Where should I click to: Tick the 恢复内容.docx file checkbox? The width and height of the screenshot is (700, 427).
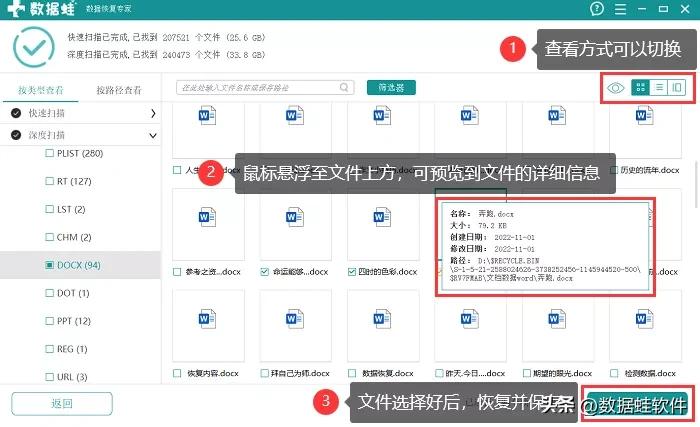tap(177, 373)
